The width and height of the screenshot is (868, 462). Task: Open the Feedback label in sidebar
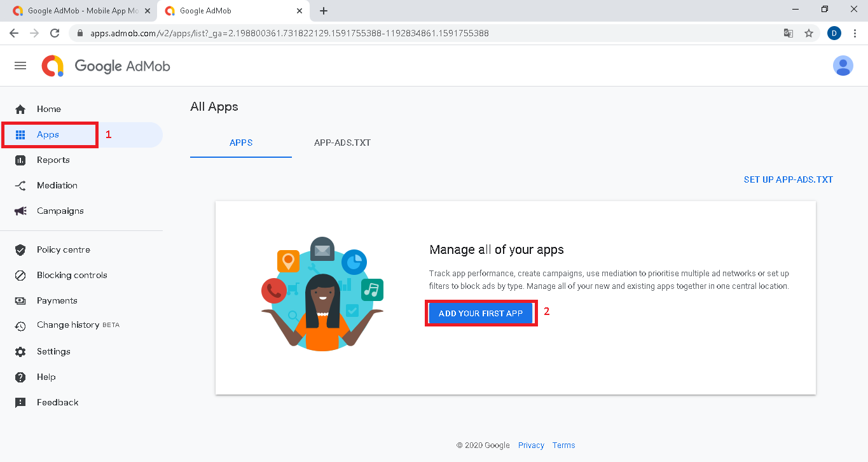tap(58, 403)
